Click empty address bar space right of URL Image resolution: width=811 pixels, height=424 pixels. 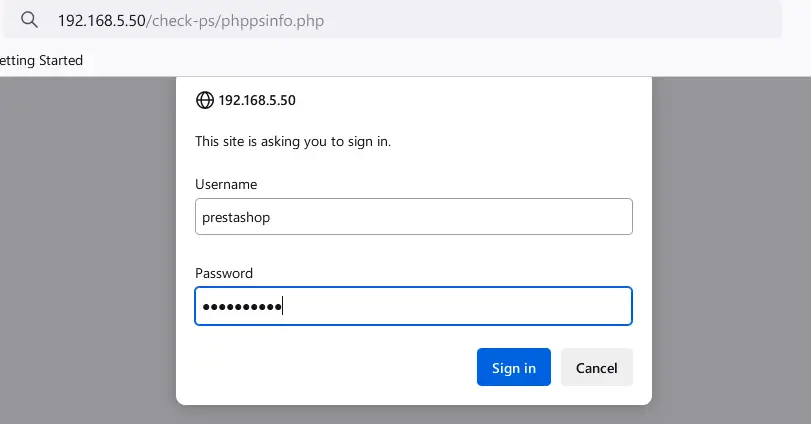pos(560,20)
